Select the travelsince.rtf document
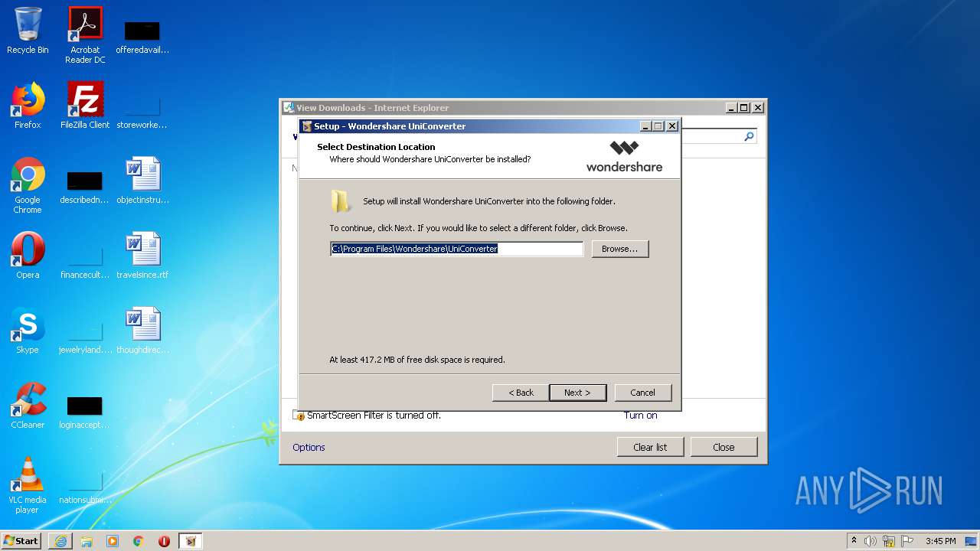 tap(142, 256)
